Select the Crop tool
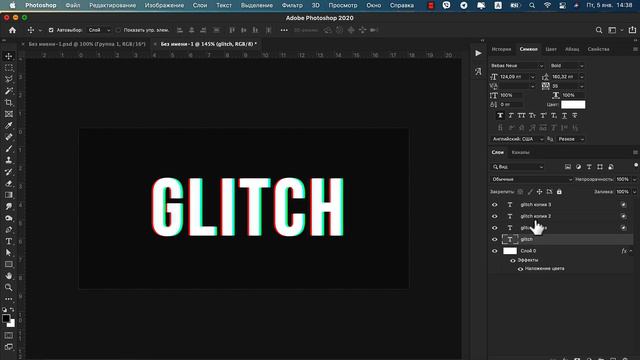640x360 pixels. [x=9, y=102]
